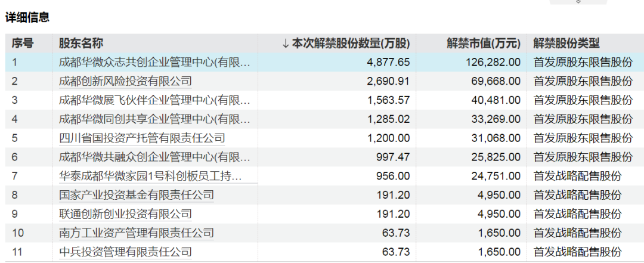Open shareholder 四川省国投资产托管有限责任公司 link
This screenshot has width=644, height=263.
[142, 138]
